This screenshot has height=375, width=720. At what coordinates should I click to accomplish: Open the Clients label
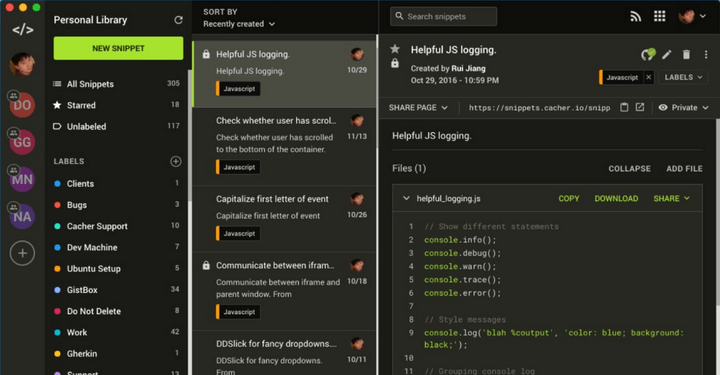pos(117,184)
